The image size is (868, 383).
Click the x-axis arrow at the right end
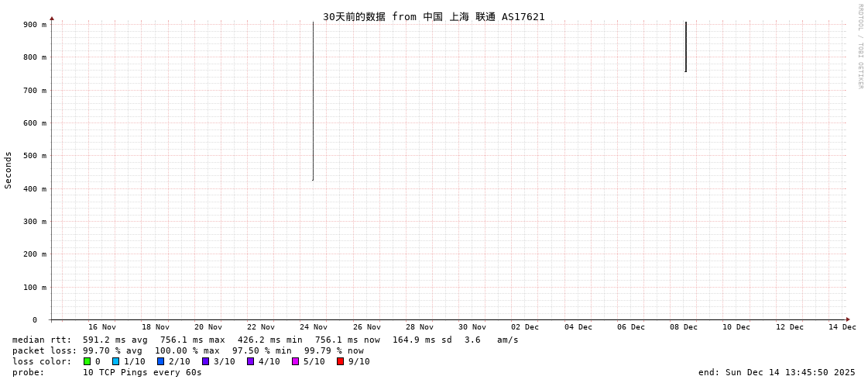click(848, 319)
